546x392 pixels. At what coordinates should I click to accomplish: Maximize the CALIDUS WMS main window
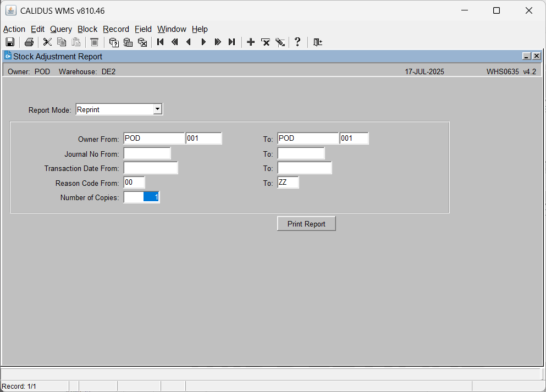497,10
